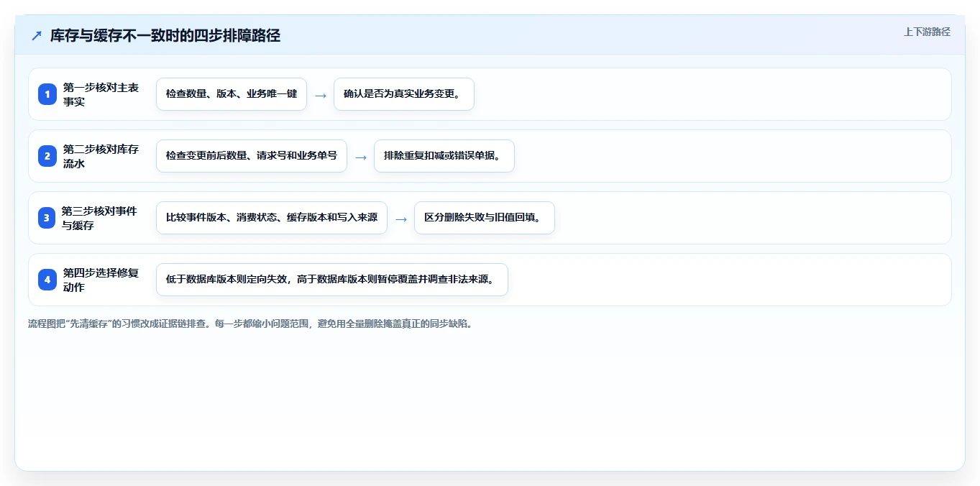Select the 检查数量、版本、业务唯一键 box
The width and height of the screenshot is (980, 486).
click(x=232, y=94)
